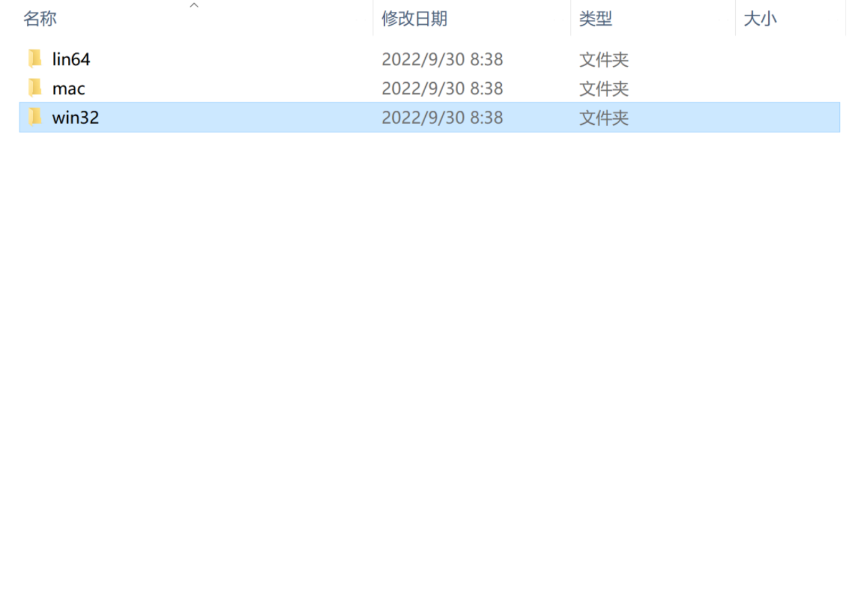This screenshot has width=861, height=616.
Task: Click 文件夹 type of mac row
Action: click(604, 89)
